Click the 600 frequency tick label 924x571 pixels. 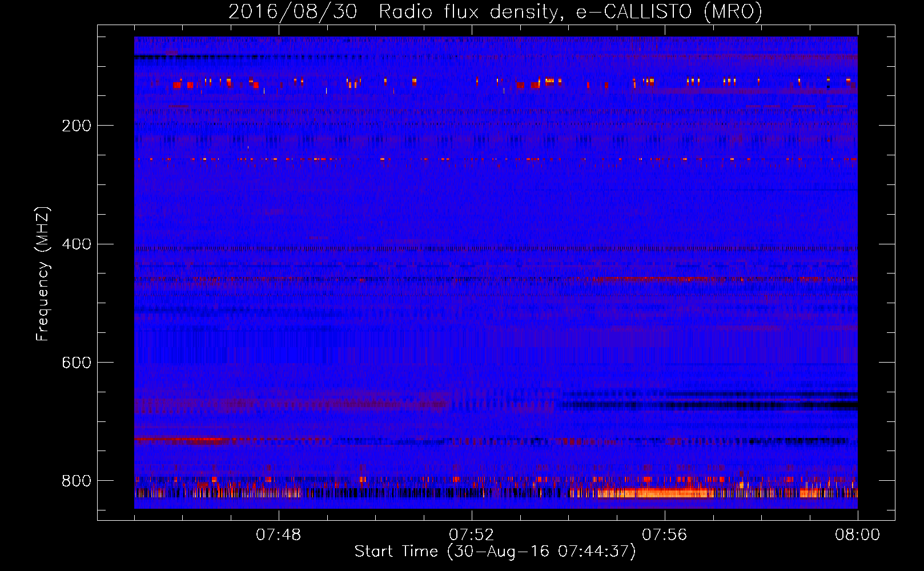[77, 363]
